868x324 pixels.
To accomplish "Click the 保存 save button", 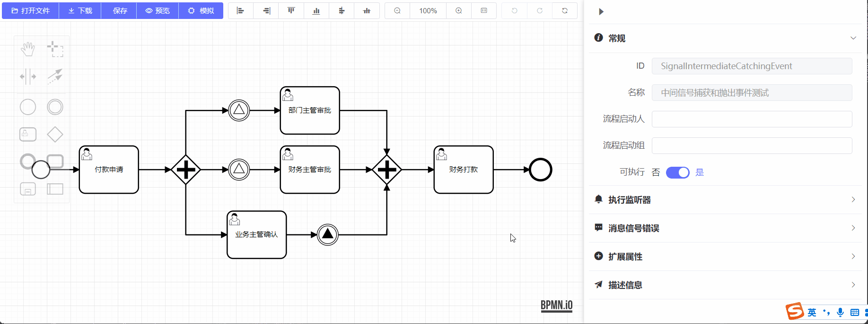I will click(x=119, y=10).
